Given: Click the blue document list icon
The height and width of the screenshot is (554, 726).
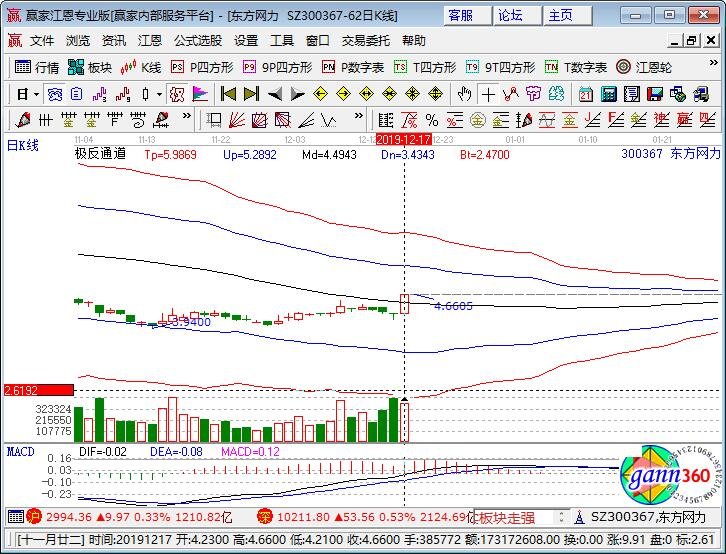Looking at the screenshot, I should pyautogui.click(x=77, y=94).
